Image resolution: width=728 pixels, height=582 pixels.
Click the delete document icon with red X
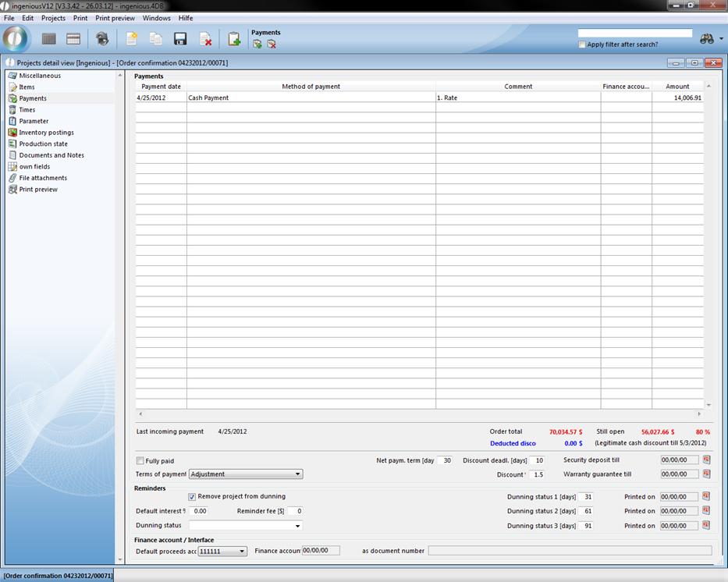pos(205,39)
